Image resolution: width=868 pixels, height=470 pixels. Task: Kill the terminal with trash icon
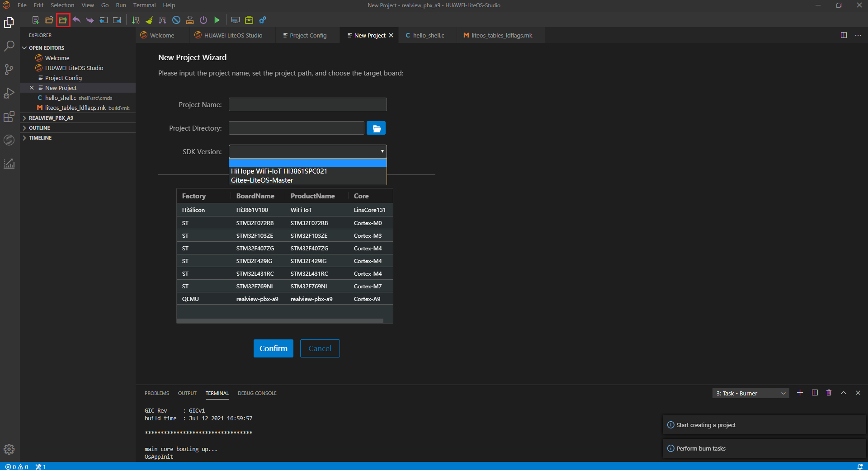point(829,393)
